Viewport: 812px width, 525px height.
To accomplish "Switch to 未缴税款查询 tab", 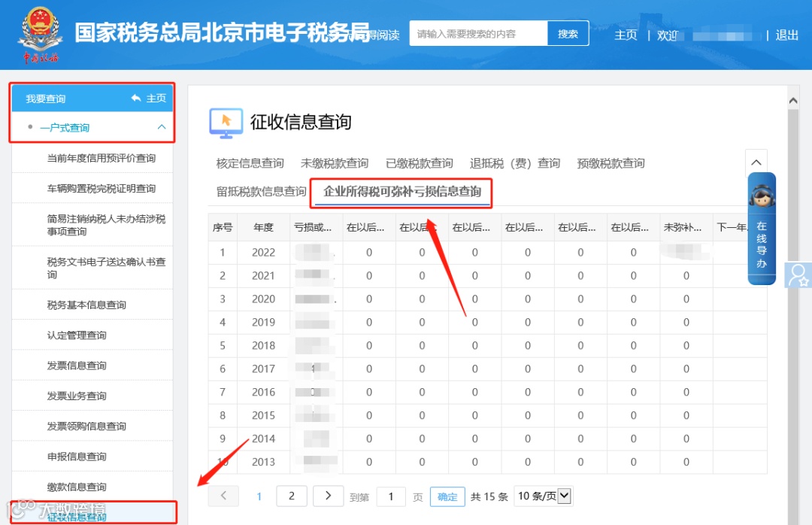I will (335, 163).
